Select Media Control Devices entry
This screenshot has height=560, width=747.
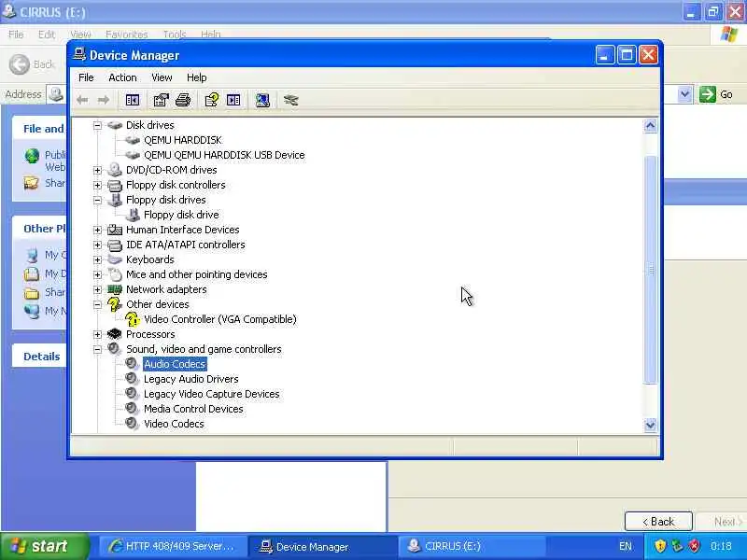pos(193,409)
